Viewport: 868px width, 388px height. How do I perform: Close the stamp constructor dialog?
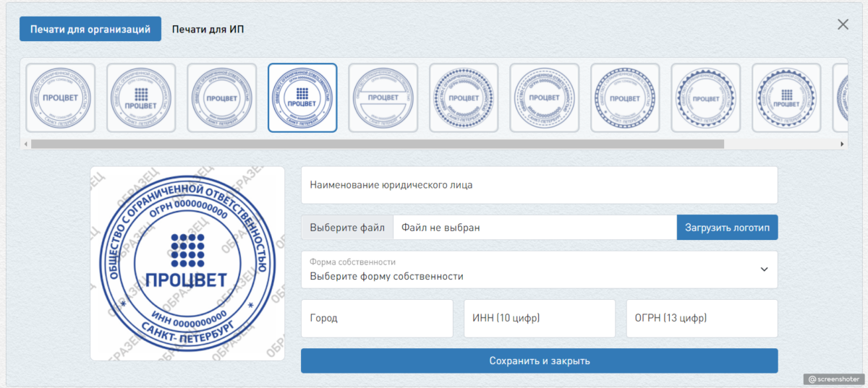(843, 25)
